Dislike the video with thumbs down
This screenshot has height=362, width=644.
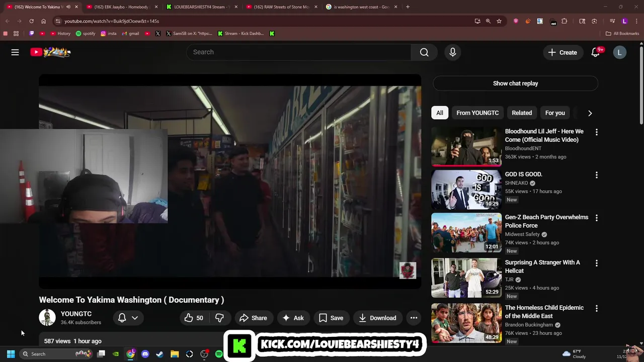coord(219,318)
